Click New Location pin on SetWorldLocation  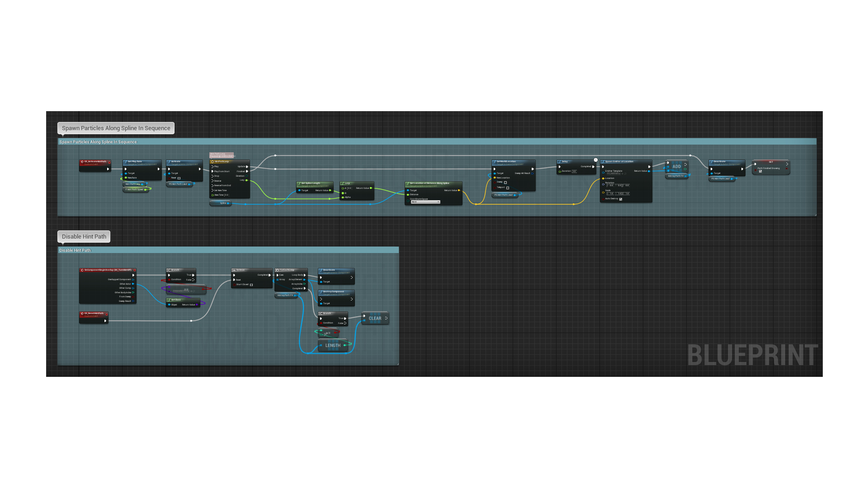pos(495,178)
